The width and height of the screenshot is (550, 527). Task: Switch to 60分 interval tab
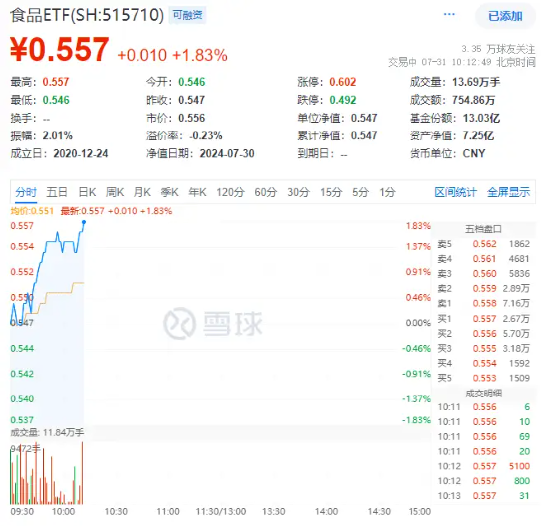[266, 192]
